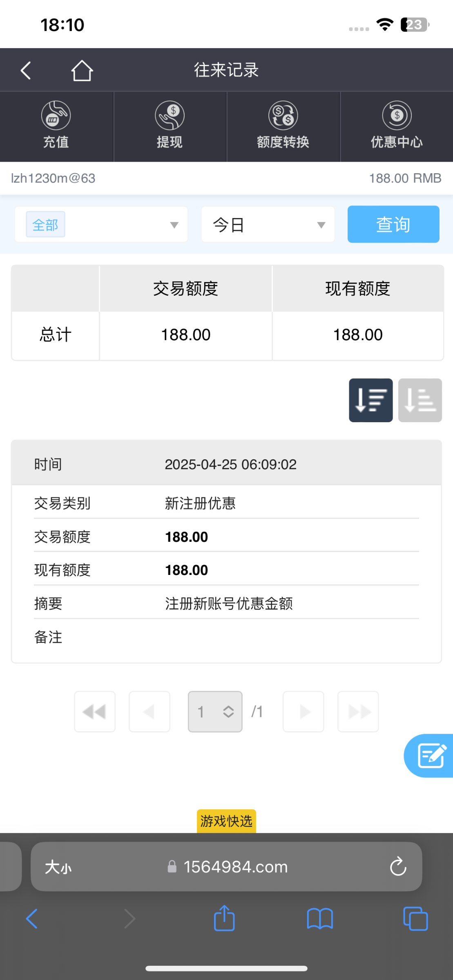Screen dimensions: 453x980
Task: Open the page number selector
Action: point(215,712)
